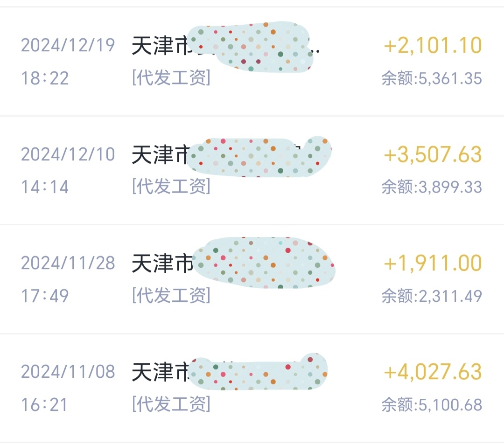
Task: Click the 代发工资 label under 16:21 entry
Action: [x=171, y=404]
